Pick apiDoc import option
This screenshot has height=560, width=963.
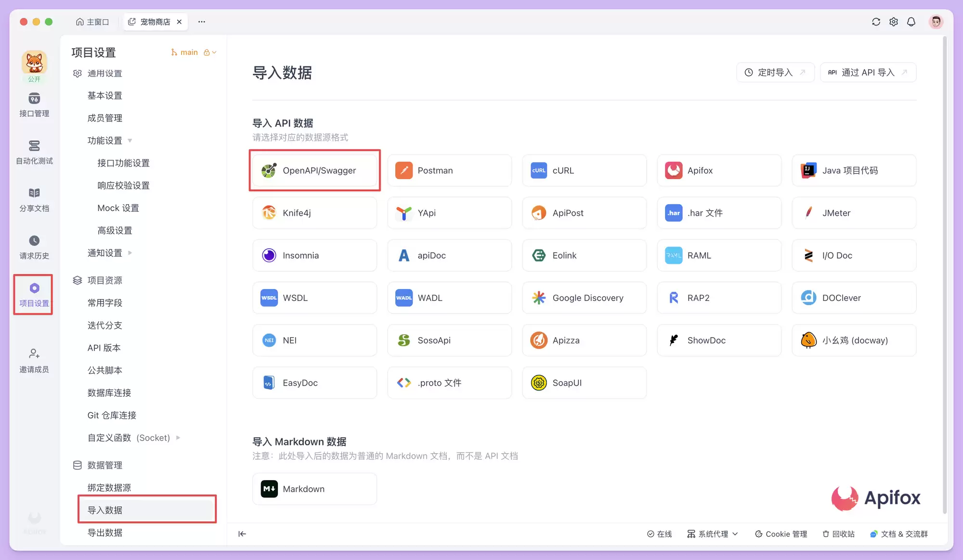[x=449, y=255]
